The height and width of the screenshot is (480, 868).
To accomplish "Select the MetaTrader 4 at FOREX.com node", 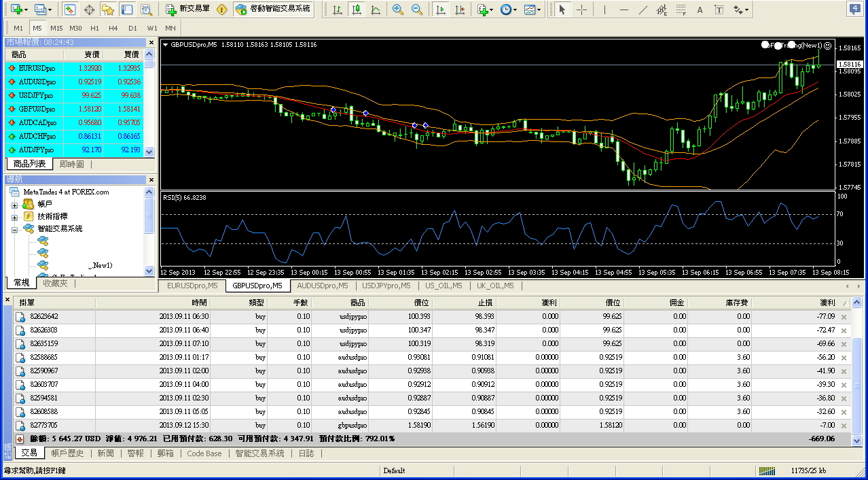I will click(x=66, y=192).
